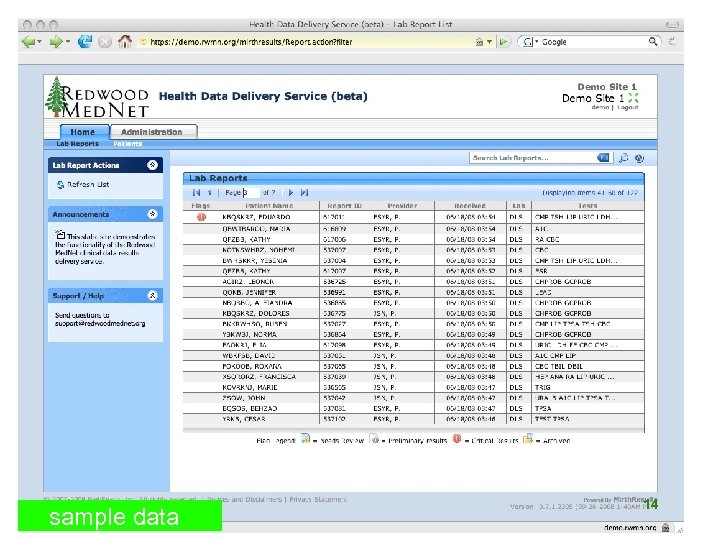Click the advanced search globe icon
Image resolution: width=720 pixels, height=540 pixels.
coord(639,158)
